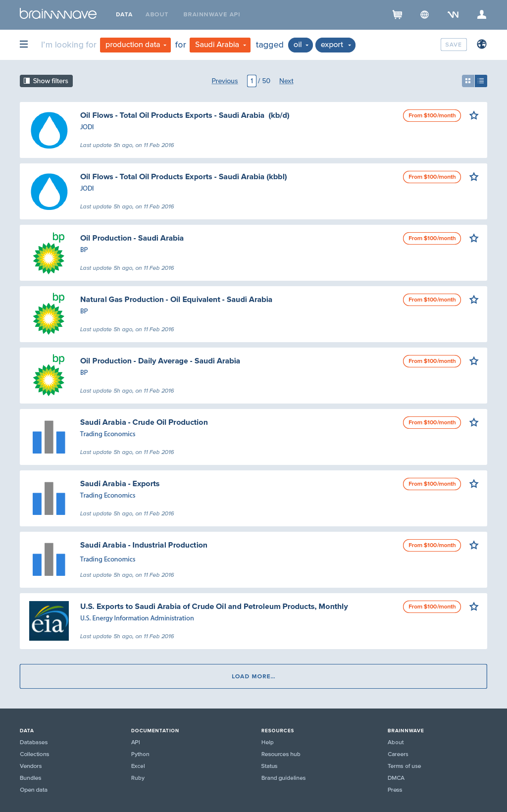Click the Load More button

click(253, 676)
